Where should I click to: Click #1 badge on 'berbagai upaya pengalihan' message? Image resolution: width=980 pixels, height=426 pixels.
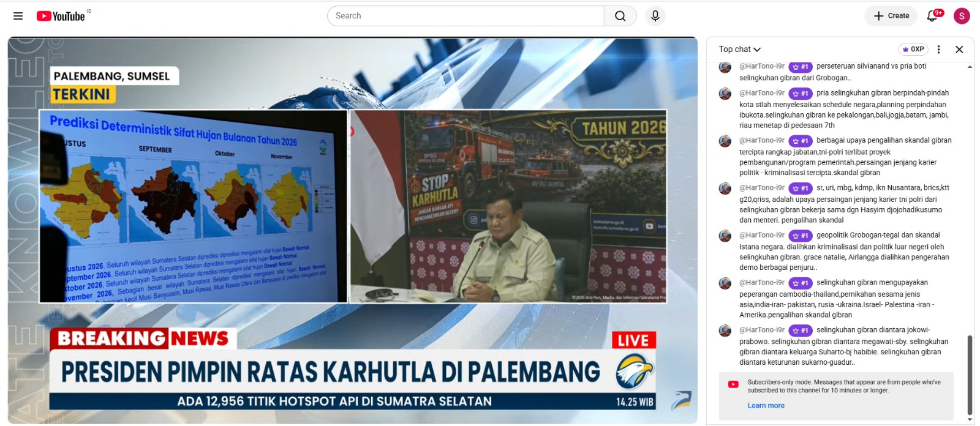(x=801, y=141)
